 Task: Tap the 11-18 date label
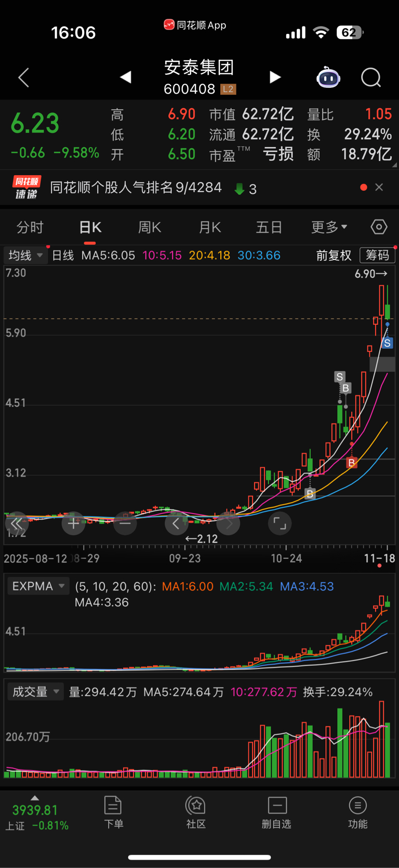pyautogui.click(x=379, y=558)
